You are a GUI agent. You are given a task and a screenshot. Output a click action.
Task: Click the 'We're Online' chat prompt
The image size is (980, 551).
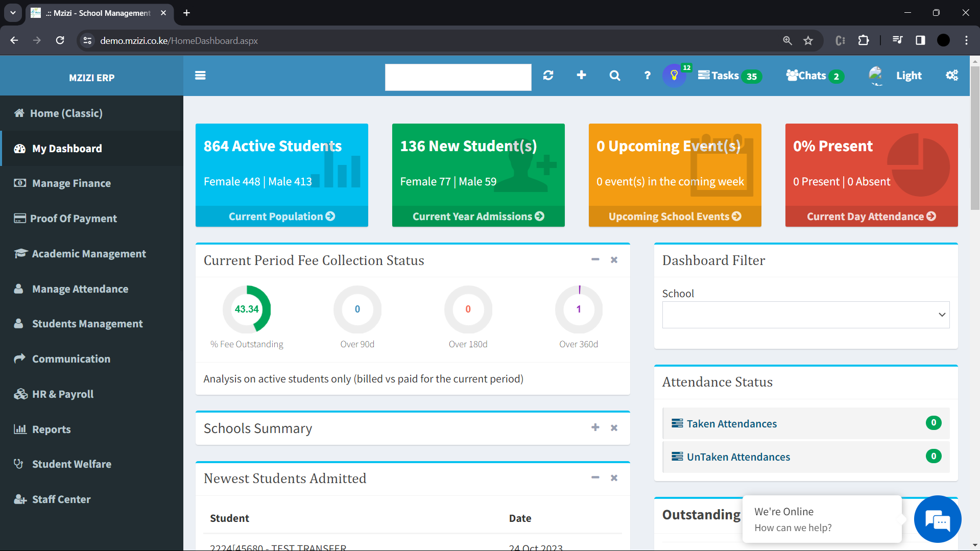point(822,519)
